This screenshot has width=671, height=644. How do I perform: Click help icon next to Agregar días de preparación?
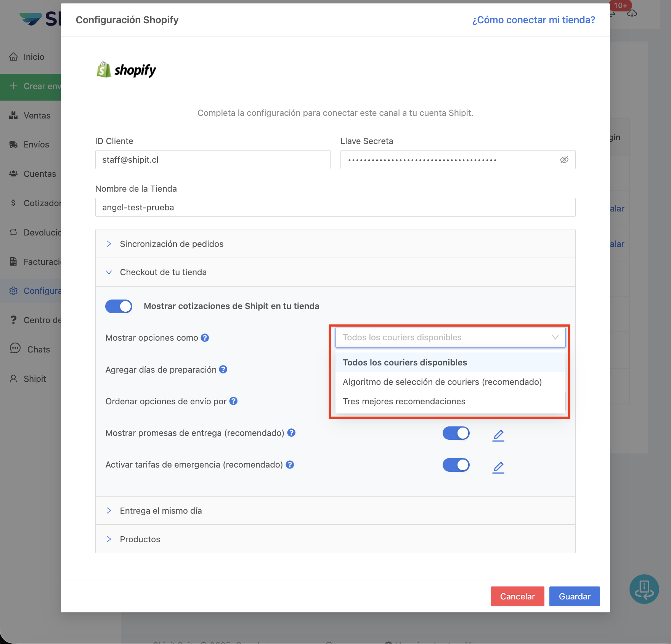[x=223, y=369]
